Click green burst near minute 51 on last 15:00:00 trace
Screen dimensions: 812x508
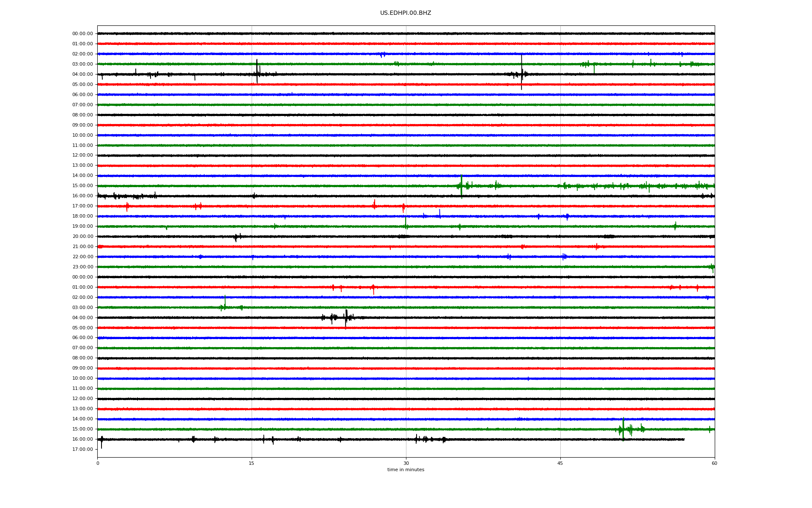click(x=623, y=429)
